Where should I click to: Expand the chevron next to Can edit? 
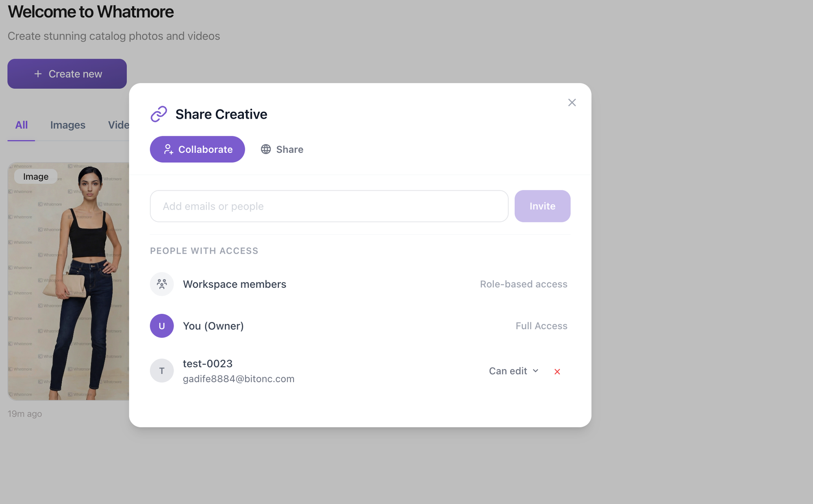[x=535, y=371]
